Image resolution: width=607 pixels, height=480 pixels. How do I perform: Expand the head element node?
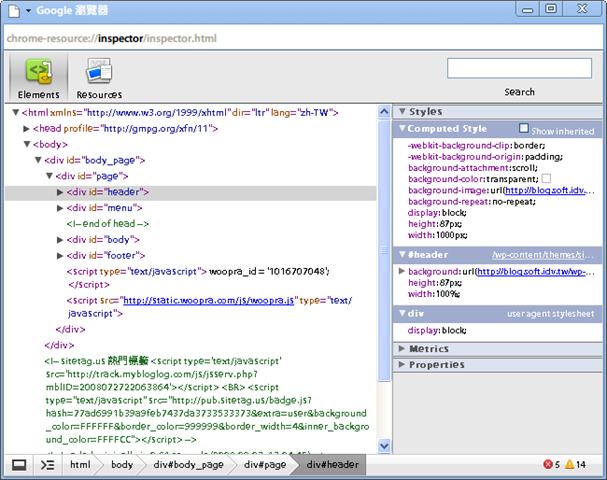click(26, 129)
